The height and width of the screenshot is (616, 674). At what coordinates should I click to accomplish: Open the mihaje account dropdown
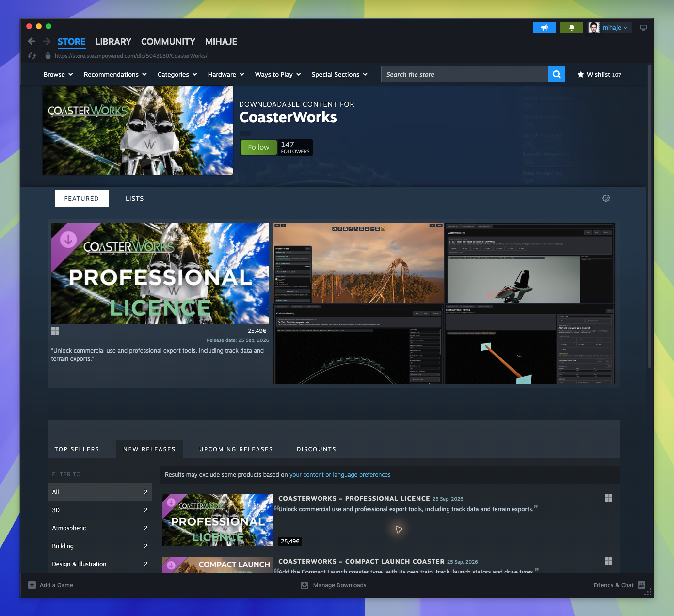(x=610, y=28)
